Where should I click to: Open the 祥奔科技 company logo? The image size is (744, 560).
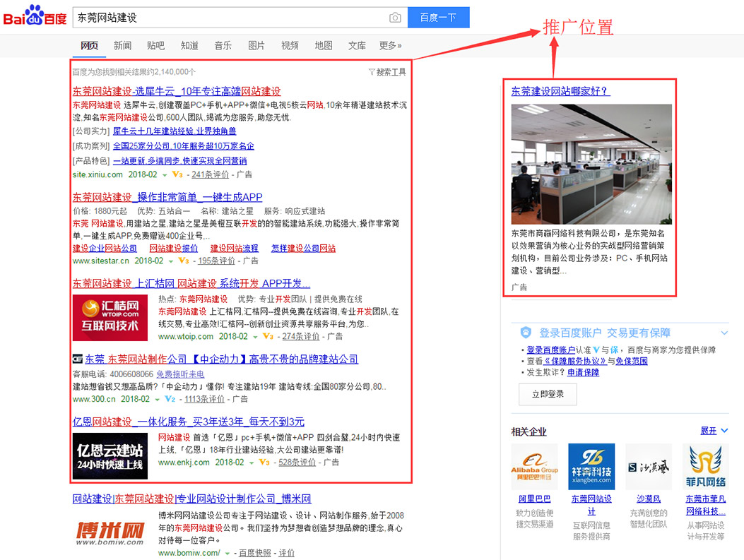pyautogui.click(x=591, y=467)
